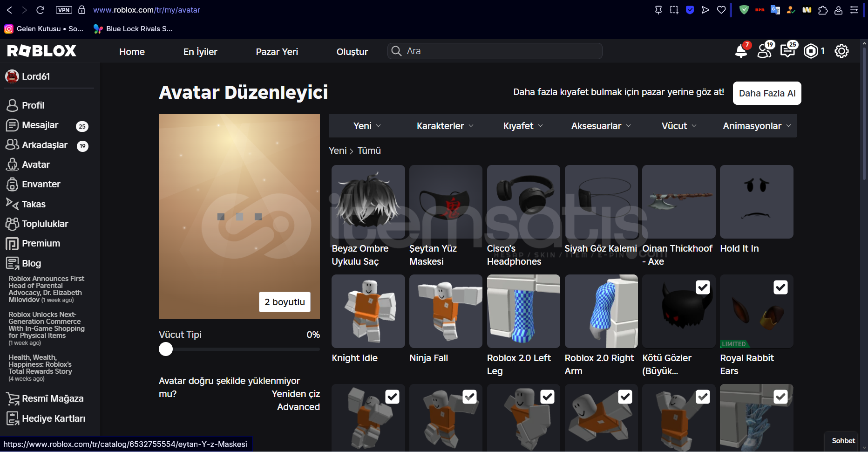
Task: Open the Robux balance icon
Action: (811, 51)
